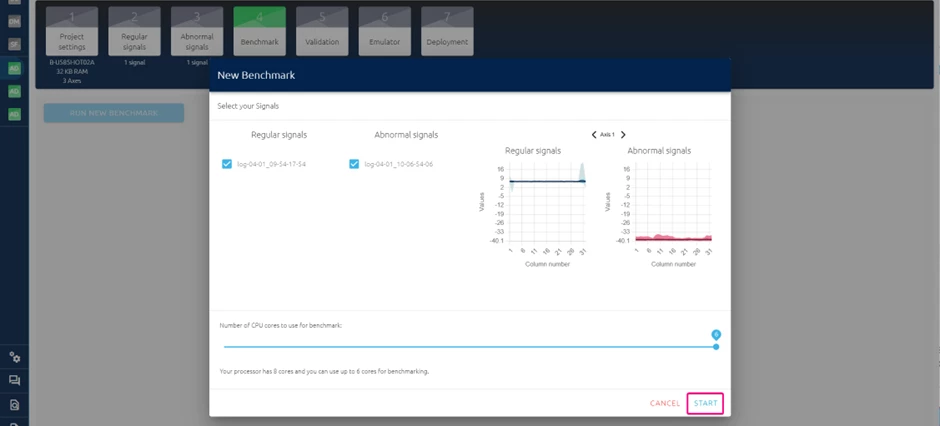940x426 pixels.
Task: Open the document search icon in sidebar
Action: tap(14, 404)
